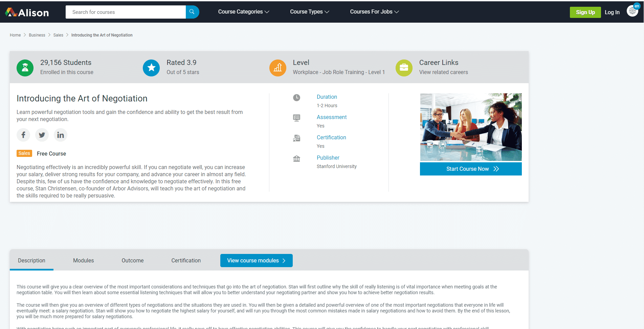Switch to the Description tab
Image resolution: width=644 pixels, height=329 pixels.
[31, 260]
